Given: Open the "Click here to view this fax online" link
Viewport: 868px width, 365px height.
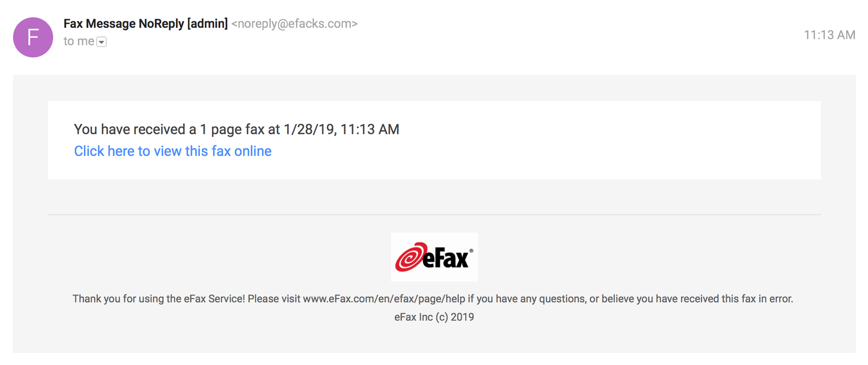Looking at the screenshot, I should point(173,151).
